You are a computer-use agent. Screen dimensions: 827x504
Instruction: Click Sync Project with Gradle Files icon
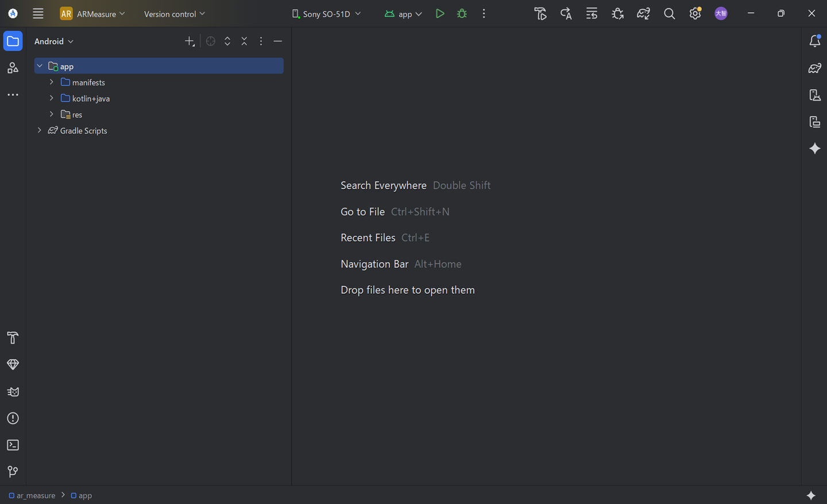(x=643, y=14)
